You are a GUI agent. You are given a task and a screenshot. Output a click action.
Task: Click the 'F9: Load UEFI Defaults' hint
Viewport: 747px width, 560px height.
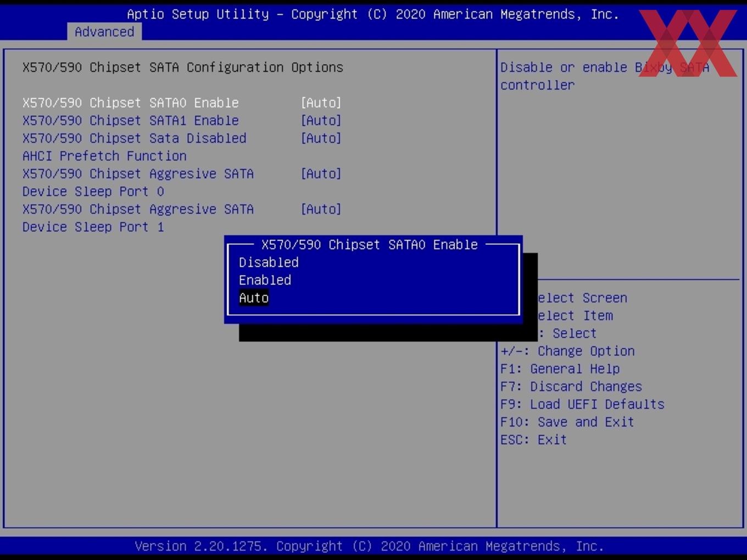pos(582,404)
